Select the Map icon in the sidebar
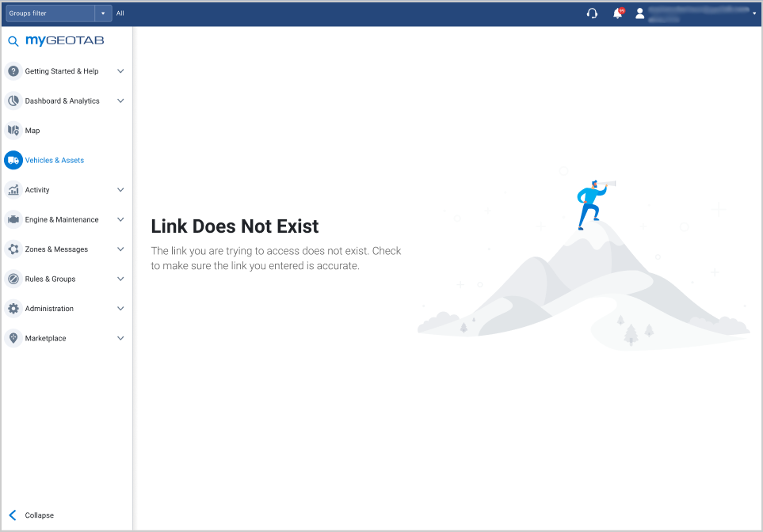Viewport: 763px width, 532px height. (x=13, y=130)
